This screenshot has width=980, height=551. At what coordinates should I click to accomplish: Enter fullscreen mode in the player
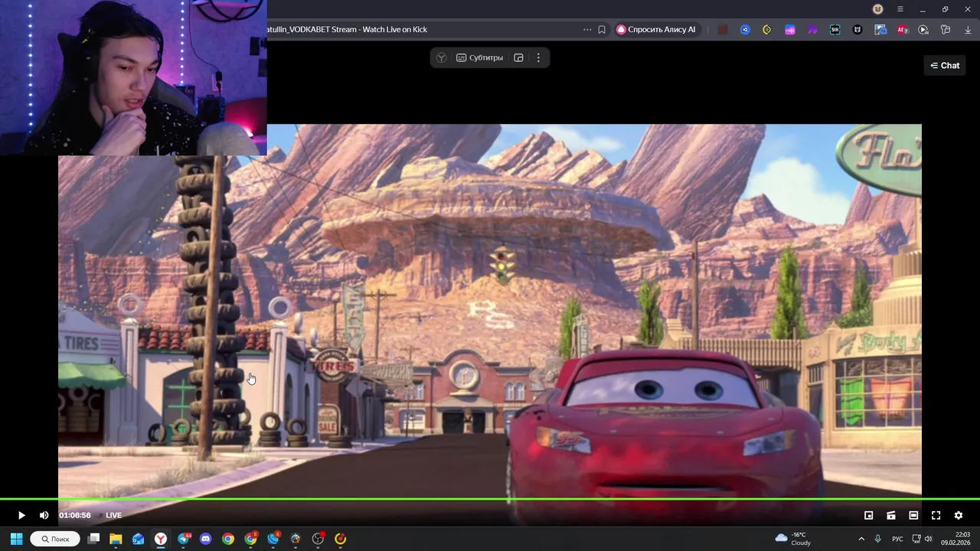[936, 516]
